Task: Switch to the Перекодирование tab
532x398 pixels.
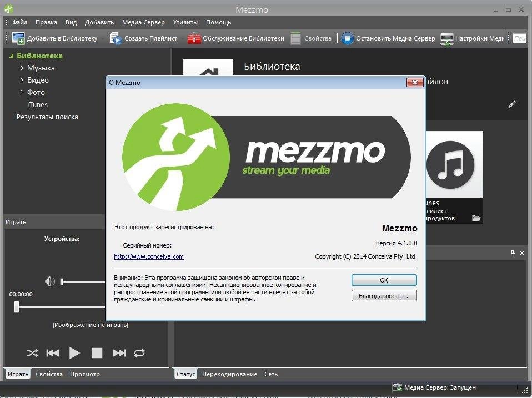Action: 229,374
